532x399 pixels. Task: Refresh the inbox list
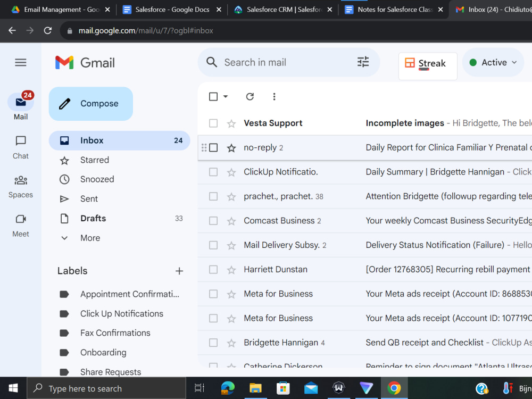(250, 97)
